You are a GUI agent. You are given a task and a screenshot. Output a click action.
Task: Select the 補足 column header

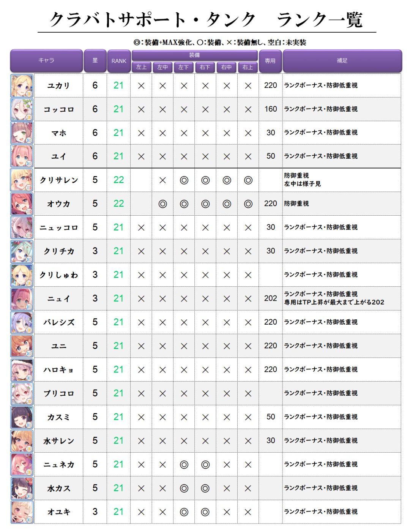pos(342,60)
